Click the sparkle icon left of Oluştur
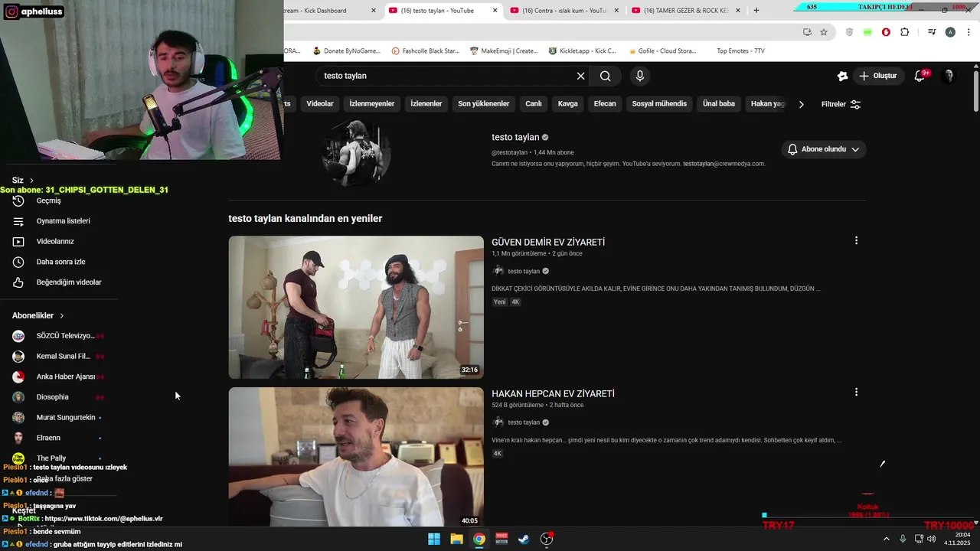Screen dimensions: 980x551 pos(842,76)
